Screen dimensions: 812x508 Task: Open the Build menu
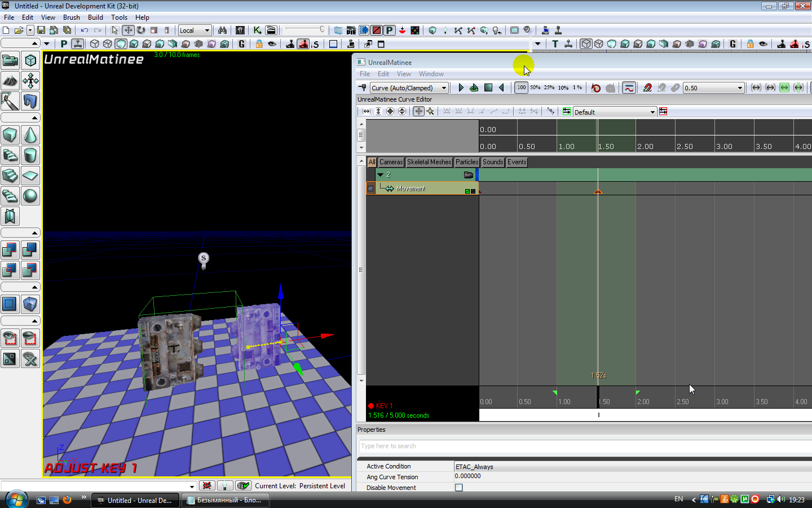point(95,17)
